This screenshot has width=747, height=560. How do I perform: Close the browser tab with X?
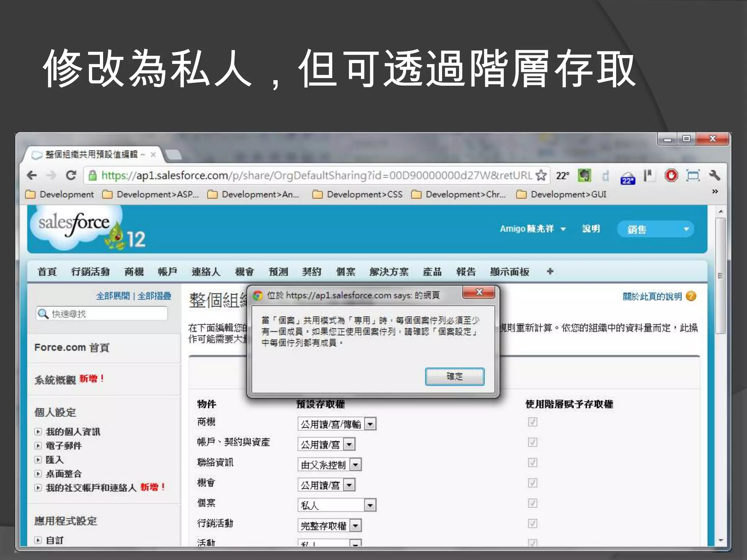[x=153, y=155]
